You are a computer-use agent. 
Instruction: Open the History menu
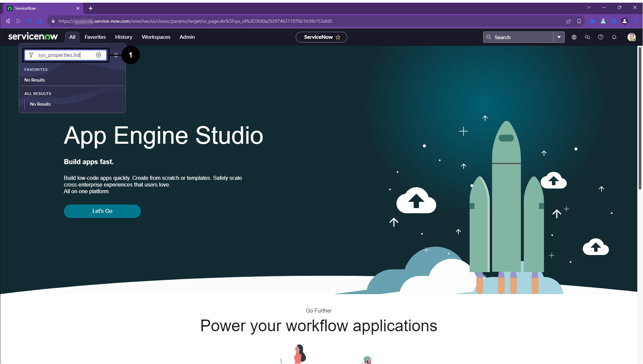123,37
